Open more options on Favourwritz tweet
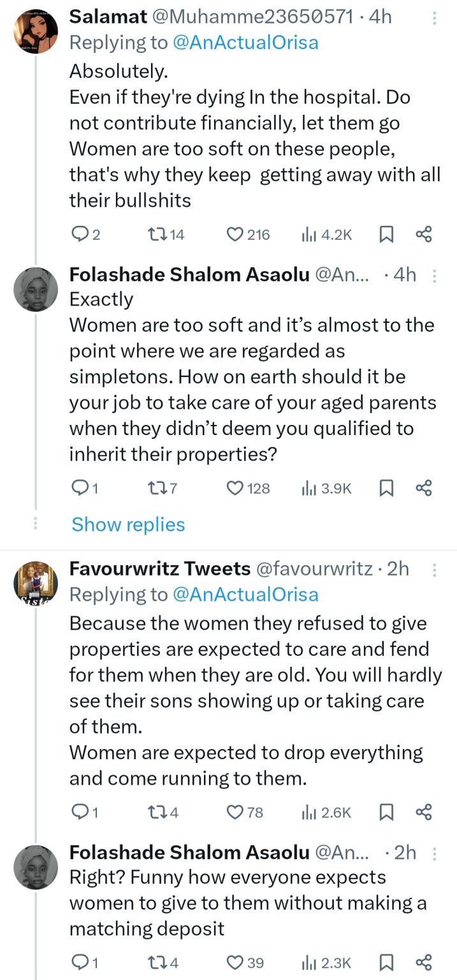Image resolution: width=457 pixels, height=980 pixels. click(x=435, y=569)
